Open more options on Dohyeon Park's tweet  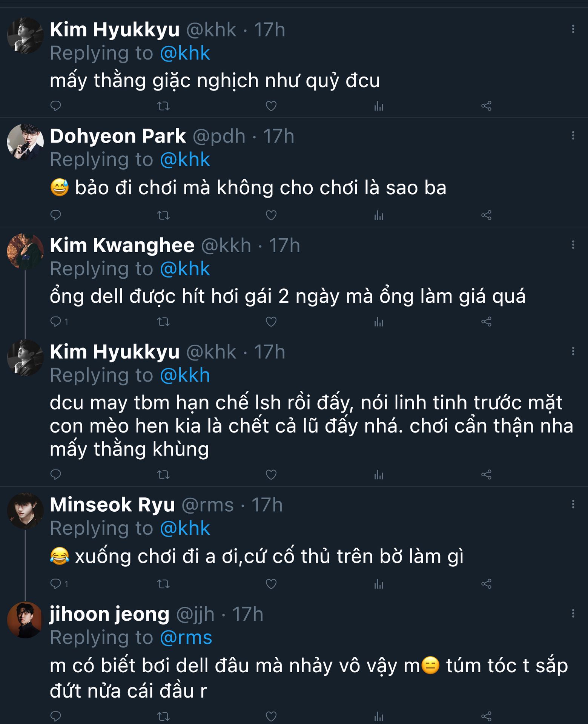[573, 135]
